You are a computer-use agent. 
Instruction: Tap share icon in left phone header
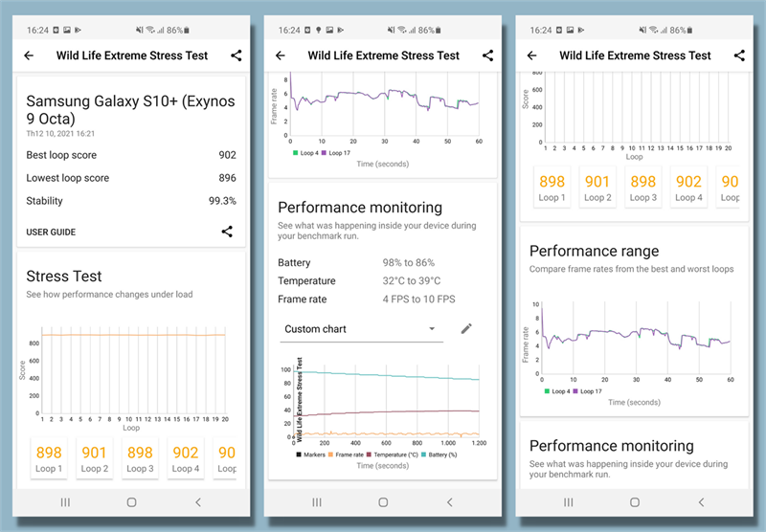click(237, 55)
